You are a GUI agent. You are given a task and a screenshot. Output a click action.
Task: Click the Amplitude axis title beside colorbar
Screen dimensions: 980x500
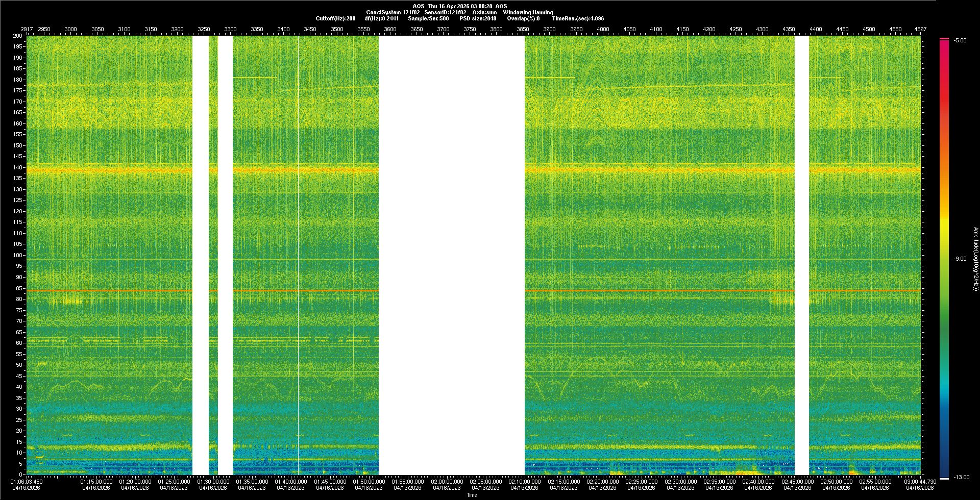pyautogui.click(x=975, y=259)
